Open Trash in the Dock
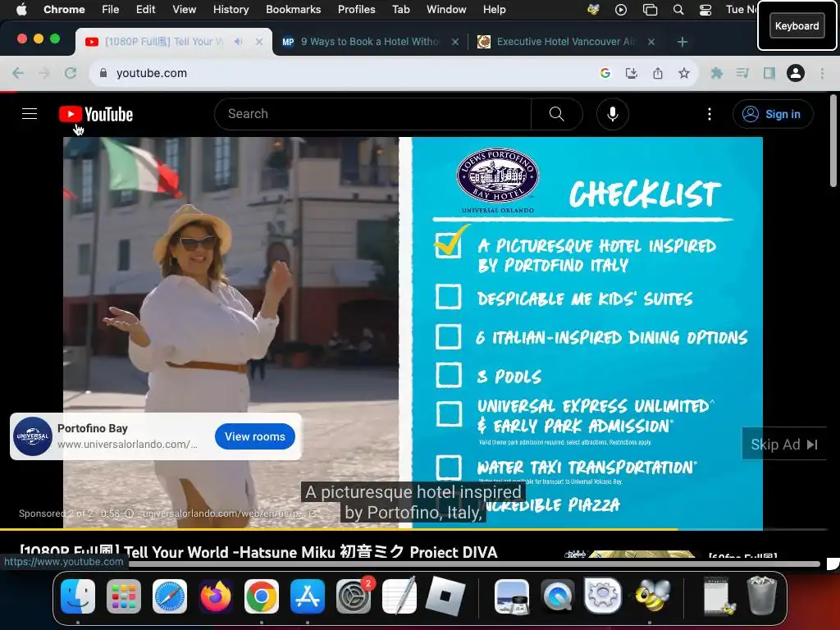840x630 pixels. click(761, 595)
